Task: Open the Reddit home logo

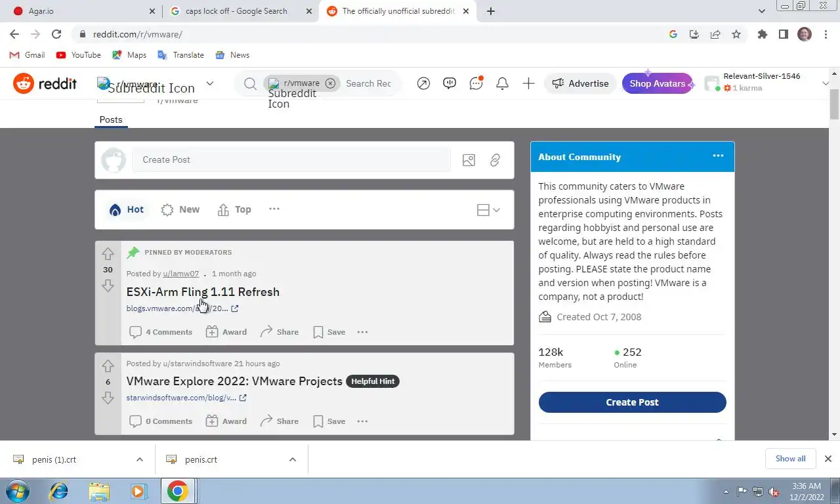Action: [45, 83]
